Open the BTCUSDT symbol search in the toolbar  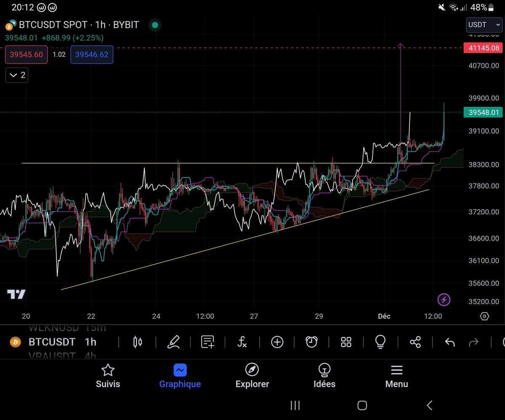(x=52, y=342)
